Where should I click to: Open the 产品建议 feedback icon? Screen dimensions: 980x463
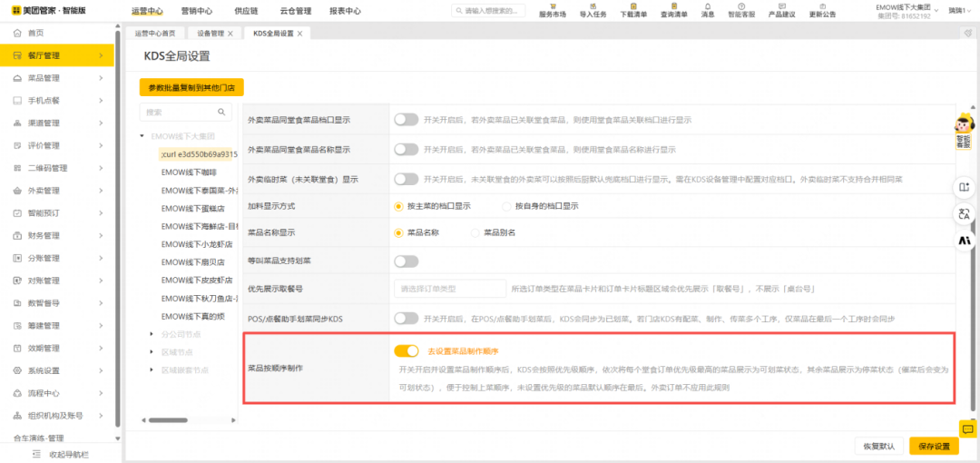tap(781, 6)
